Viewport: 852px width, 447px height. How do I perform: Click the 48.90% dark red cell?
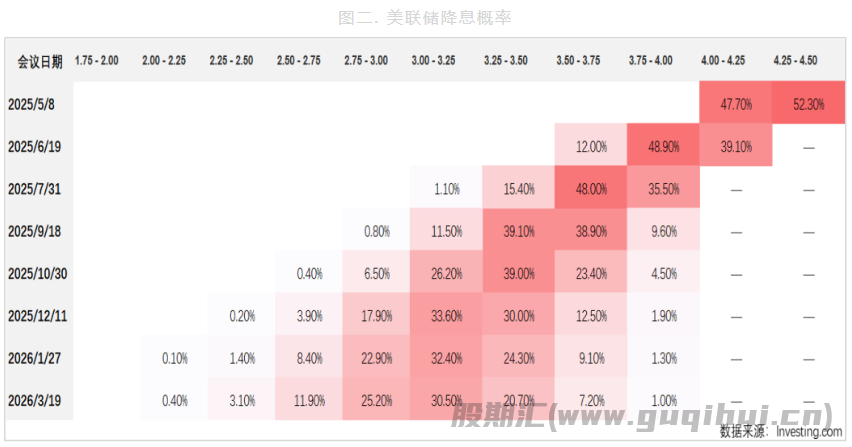click(x=664, y=146)
